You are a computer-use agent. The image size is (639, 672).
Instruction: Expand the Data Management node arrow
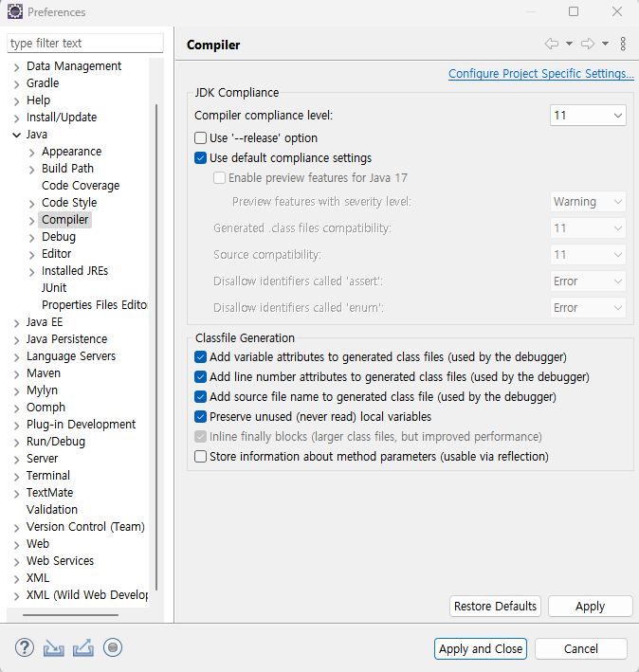click(17, 67)
